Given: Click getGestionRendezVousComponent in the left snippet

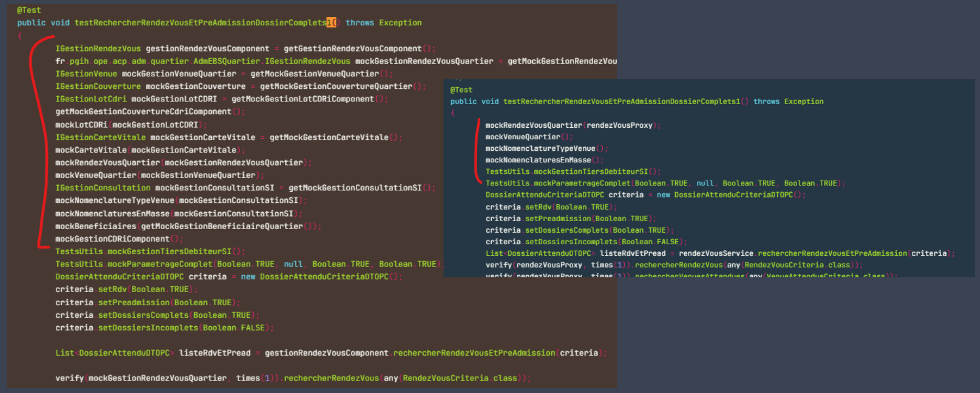Looking at the screenshot, I should pos(353,48).
